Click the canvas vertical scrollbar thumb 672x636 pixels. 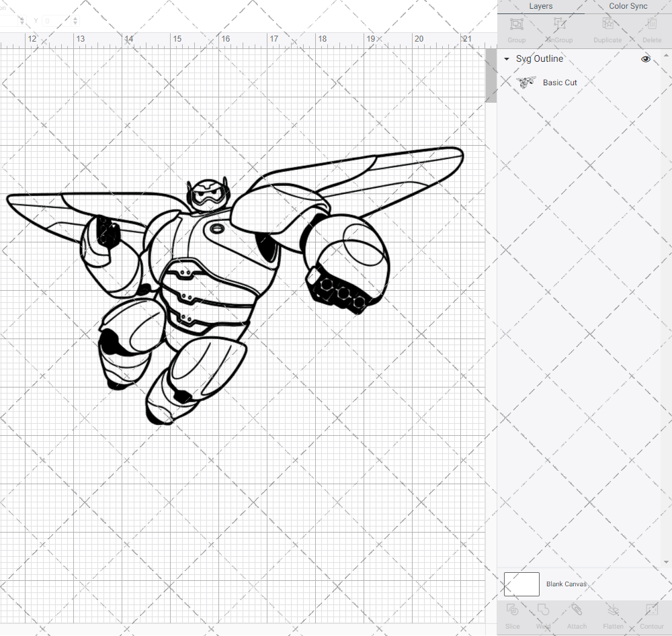(491, 76)
